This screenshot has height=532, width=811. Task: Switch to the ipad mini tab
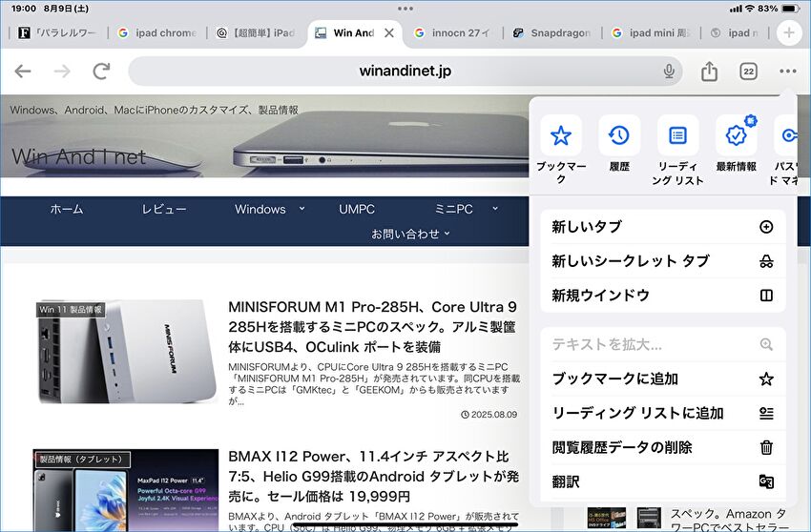click(651, 33)
